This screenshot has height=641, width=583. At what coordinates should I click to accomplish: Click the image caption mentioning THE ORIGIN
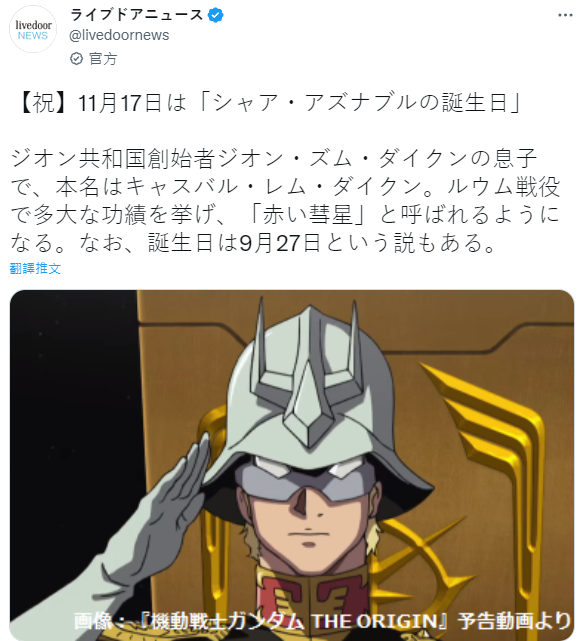click(x=322, y=621)
